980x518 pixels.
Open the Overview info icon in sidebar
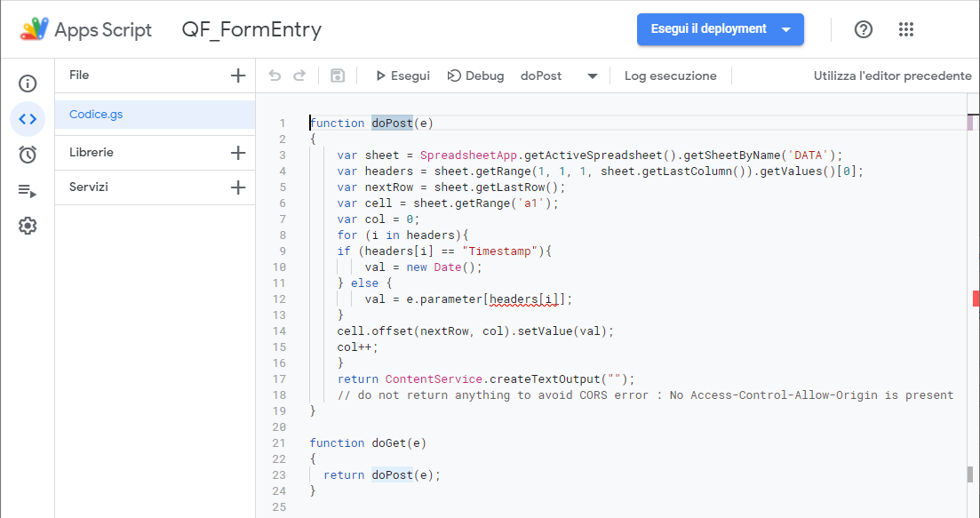pyautogui.click(x=28, y=84)
